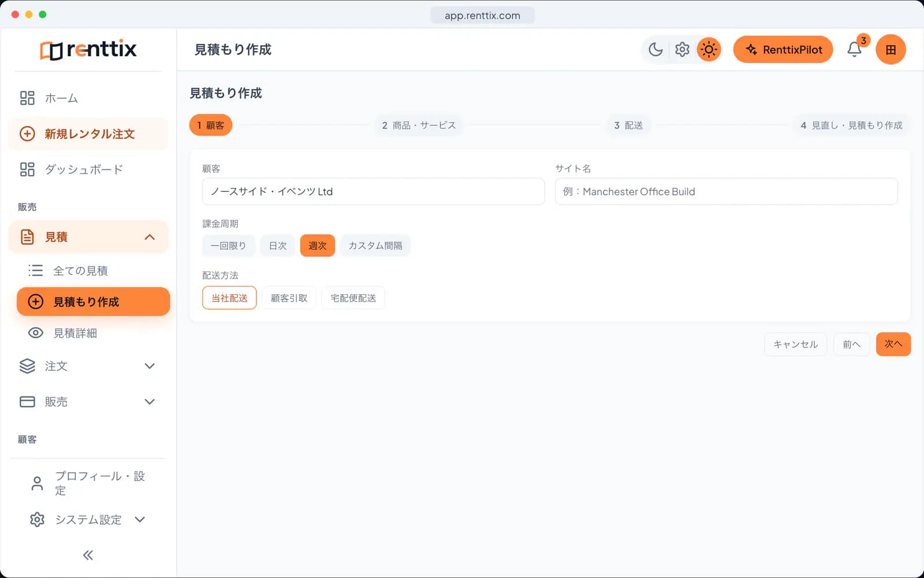This screenshot has width=924, height=578.
Task: Choose カスタム間隔 billing period
Action: click(375, 246)
